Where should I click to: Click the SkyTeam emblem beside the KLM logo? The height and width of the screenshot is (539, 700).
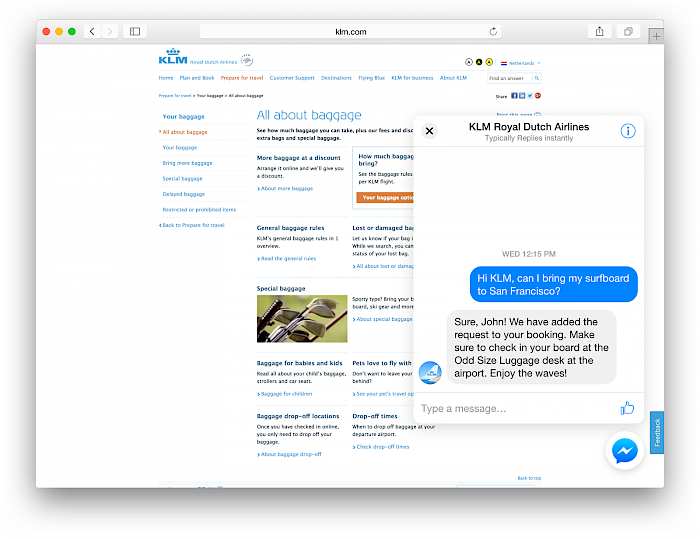click(247, 59)
